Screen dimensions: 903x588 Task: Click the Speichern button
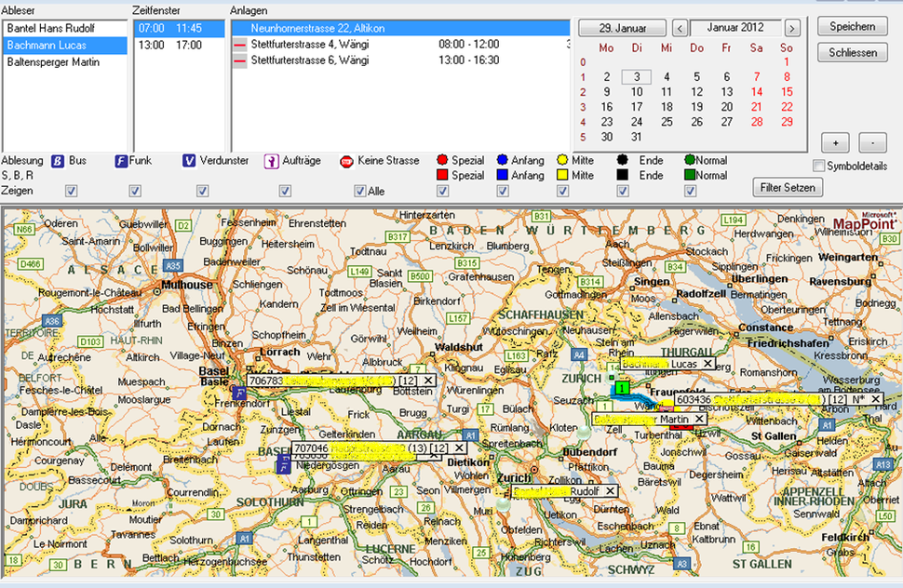(x=853, y=26)
